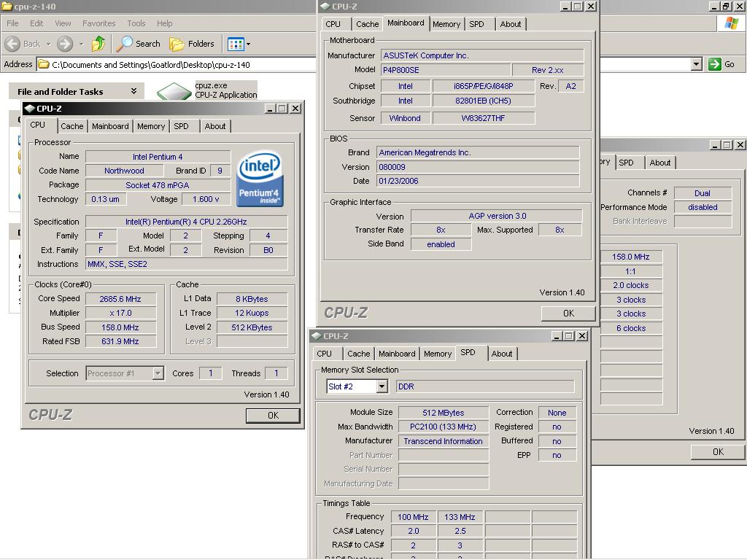Click the AGP version 3.0 field
The image size is (747, 560).
point(497,216)
